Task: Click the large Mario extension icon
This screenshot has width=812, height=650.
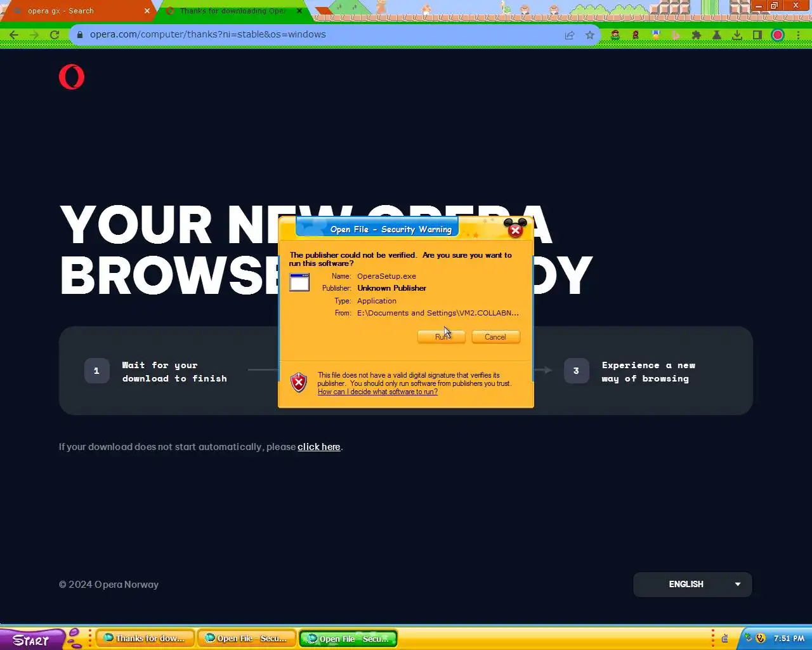Action: pyautogui.click(x=615, y=35)
